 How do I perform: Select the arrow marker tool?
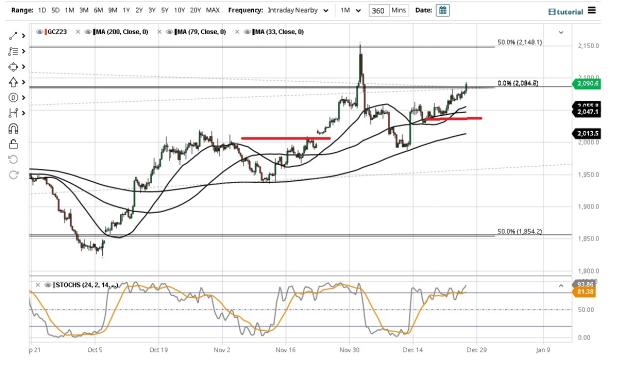(13, 82)
